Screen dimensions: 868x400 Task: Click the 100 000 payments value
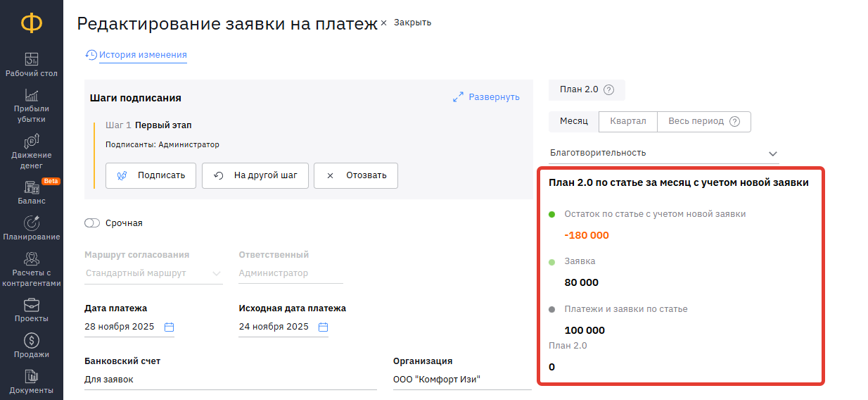tap(585, 330)
